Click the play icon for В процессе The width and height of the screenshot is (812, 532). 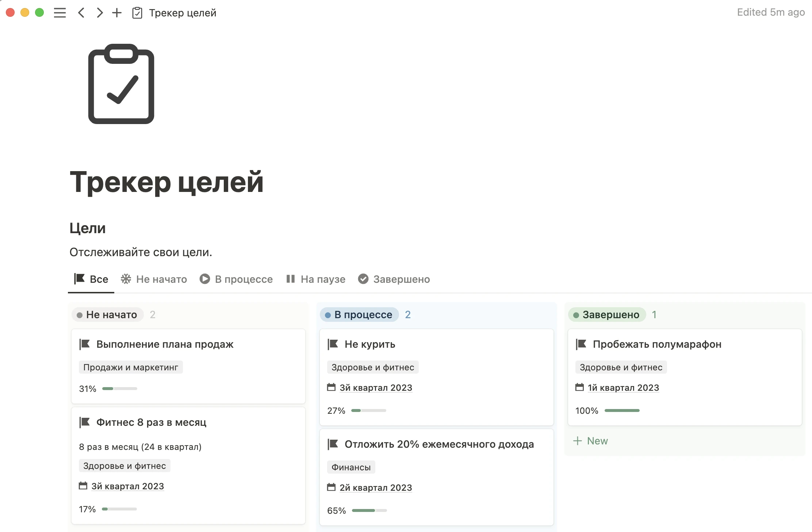click(x=205, y=279)
